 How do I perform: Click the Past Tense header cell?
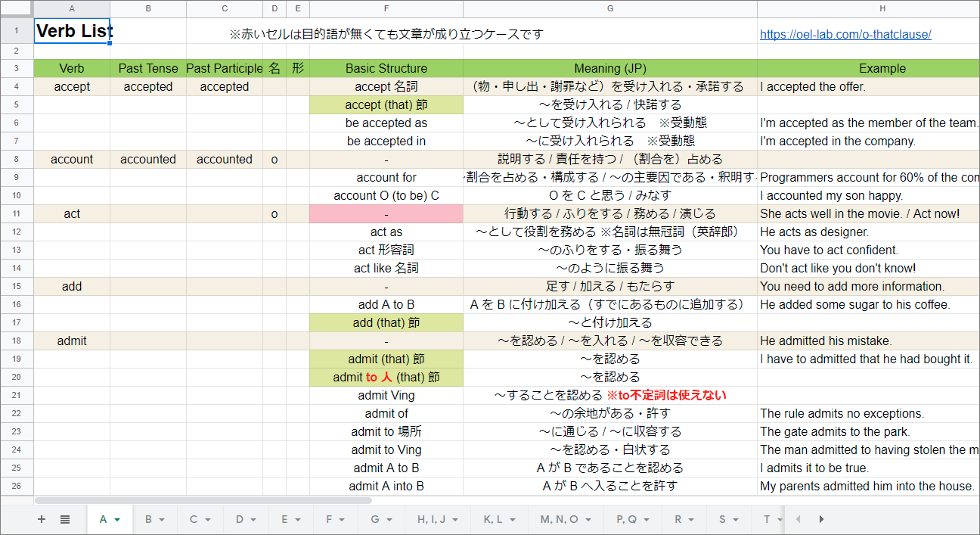(x=148, y=68)
